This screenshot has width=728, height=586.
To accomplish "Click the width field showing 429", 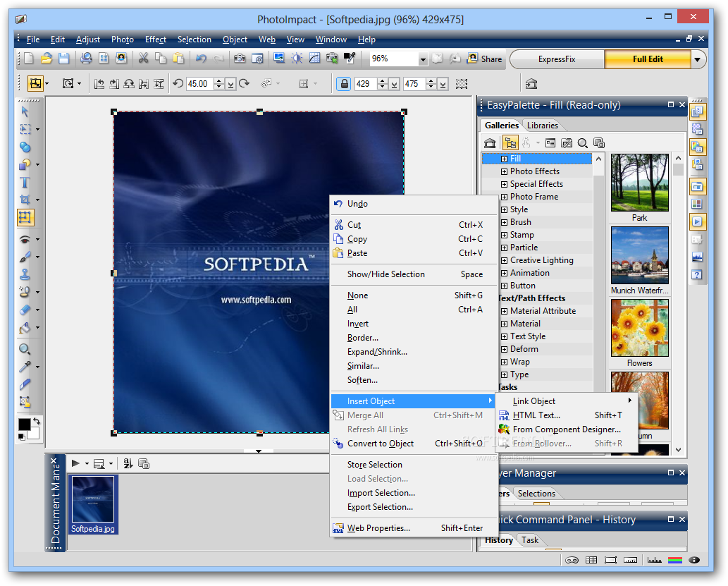I will point(366,84).
